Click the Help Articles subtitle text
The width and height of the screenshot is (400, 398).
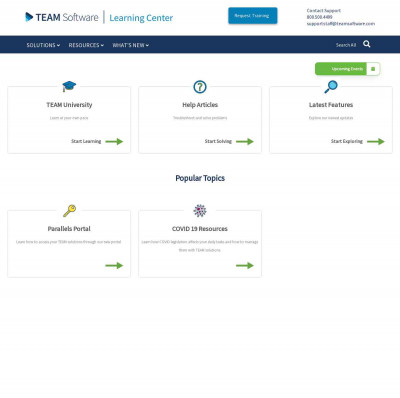[x=200, y=118]
